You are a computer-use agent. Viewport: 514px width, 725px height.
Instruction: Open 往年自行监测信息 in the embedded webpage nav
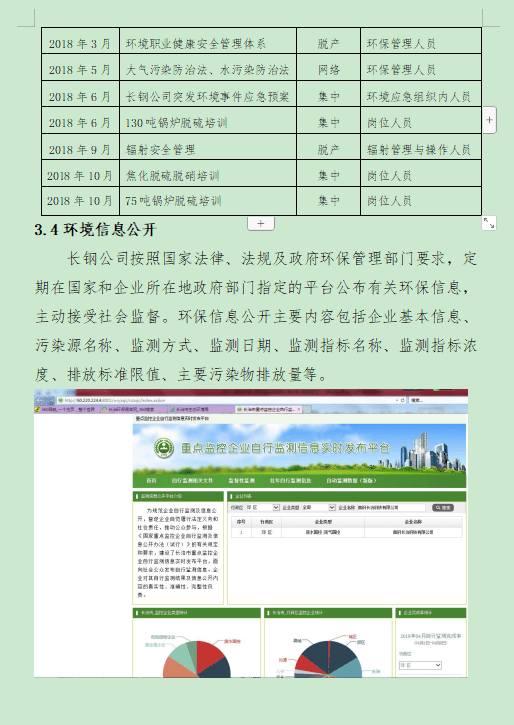tap(290, 480)
